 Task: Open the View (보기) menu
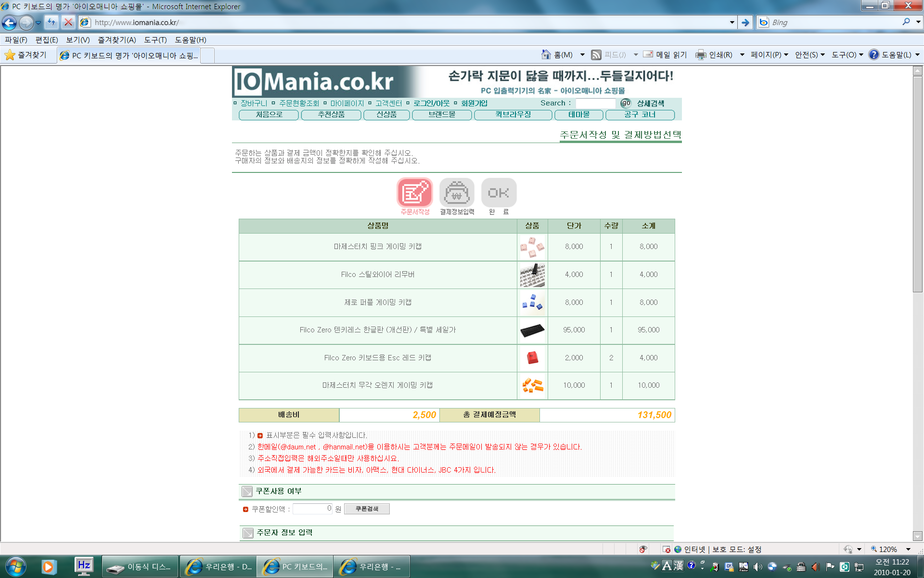click(x=78, y=40)
